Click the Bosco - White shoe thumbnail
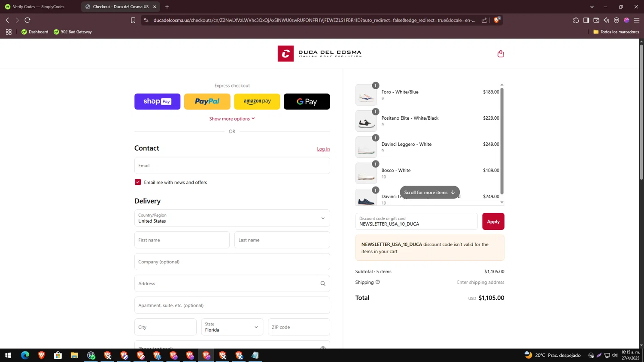Image resolution: width=644 pixels, height=362 pixels. [x=366, y=173]
